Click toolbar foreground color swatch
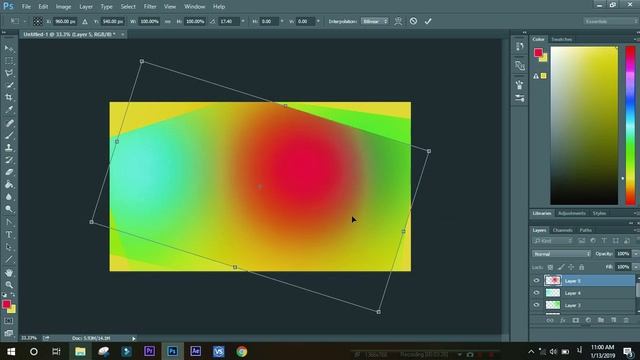Viewport: 640px width, 360px height. coord(6,304)
